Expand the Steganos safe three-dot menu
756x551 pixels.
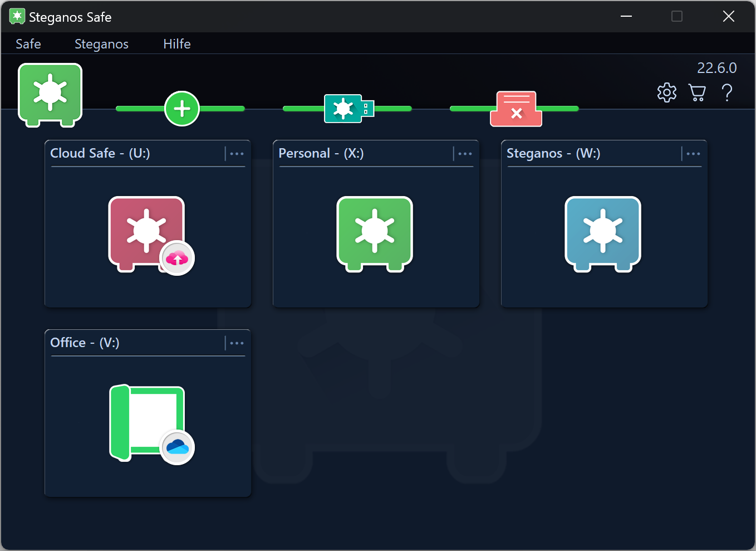[693, 154]
